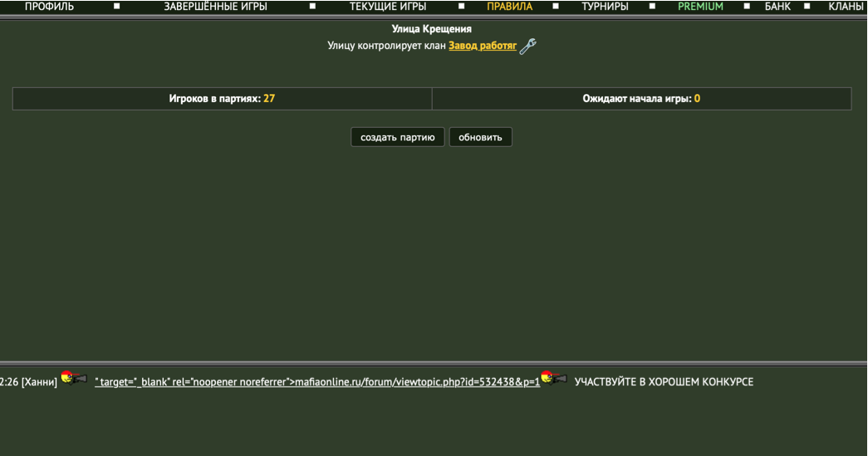Click the создать партию button

(398, 137)
